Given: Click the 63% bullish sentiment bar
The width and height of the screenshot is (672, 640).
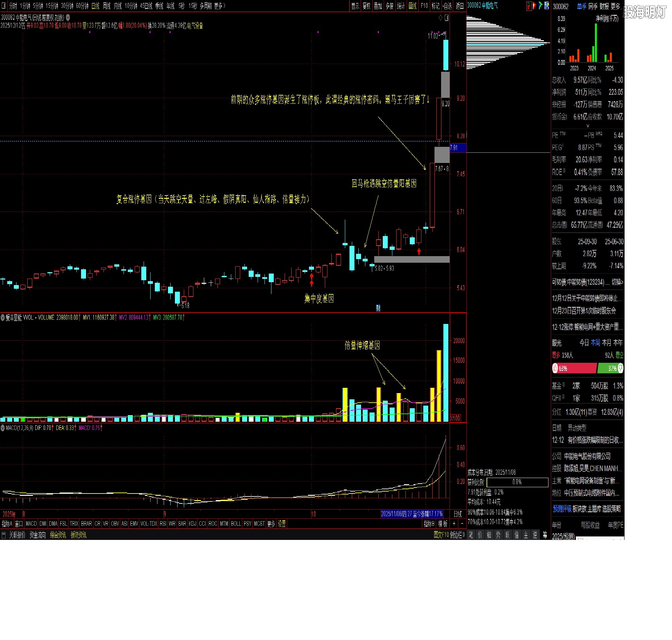Looking at the screenshot, I should point(577,368).
